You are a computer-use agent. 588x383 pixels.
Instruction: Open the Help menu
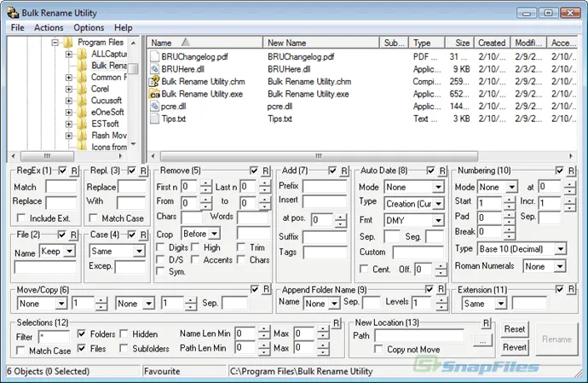point(124,28)
